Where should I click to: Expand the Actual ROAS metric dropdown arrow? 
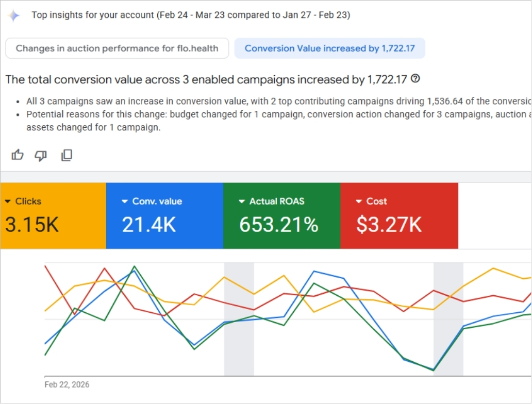[x=242, y=201]
